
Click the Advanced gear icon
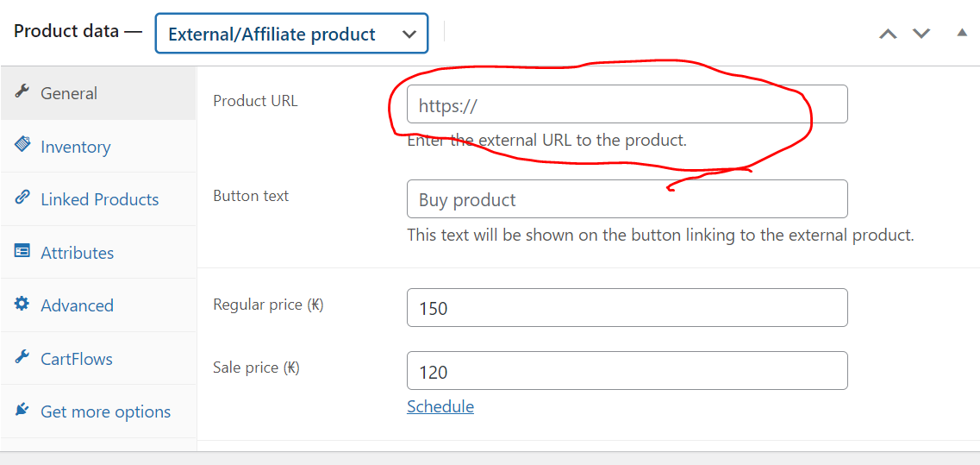(x=23, y=304)
